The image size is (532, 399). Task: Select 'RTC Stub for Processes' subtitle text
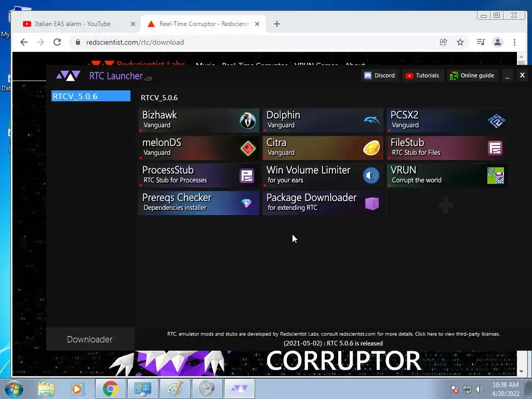(x=175, y=180)
